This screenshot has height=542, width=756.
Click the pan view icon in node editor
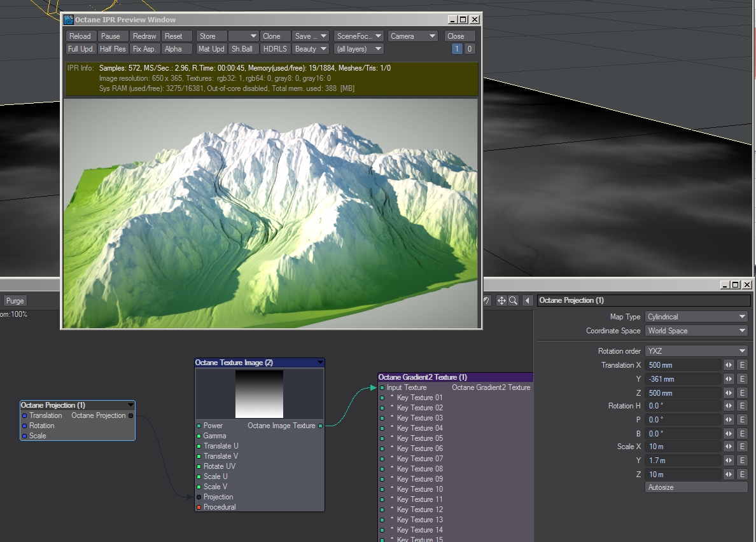click(501, 301)
